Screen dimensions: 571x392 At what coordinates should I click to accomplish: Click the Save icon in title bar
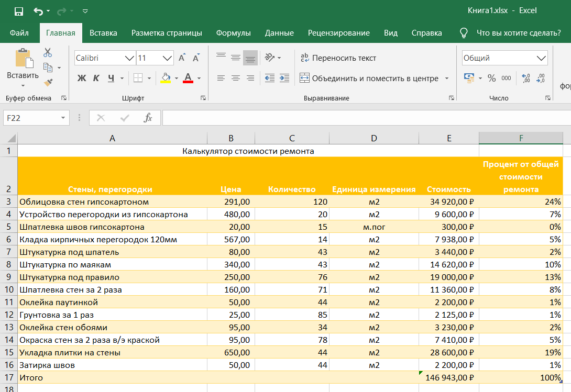pyautogui.click(x=18, y=11)
